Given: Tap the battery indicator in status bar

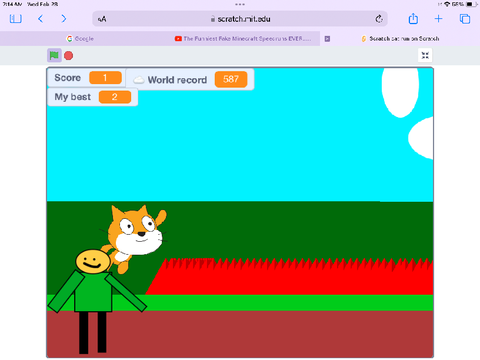Looking at the screenshot, I should (471, 4).
